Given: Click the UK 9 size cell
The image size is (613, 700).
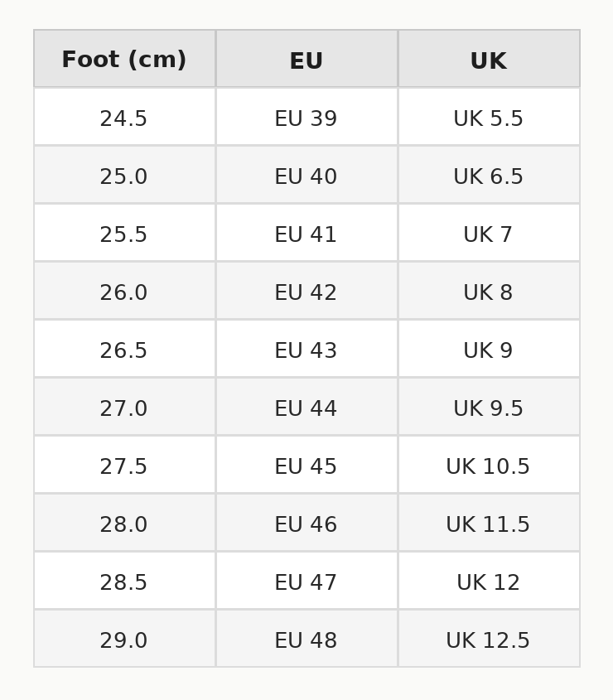Looking at the screenshot, I should point(488,351).
